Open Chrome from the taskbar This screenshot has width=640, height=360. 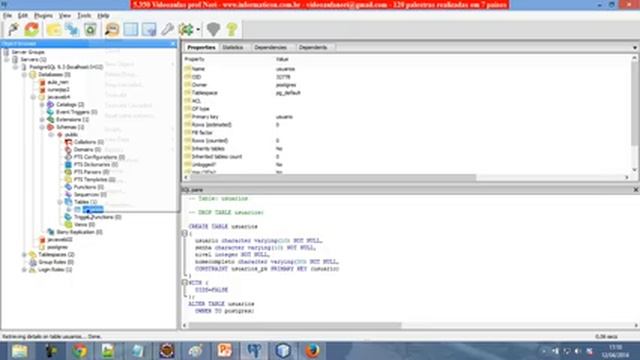click(x=80, y=351)
